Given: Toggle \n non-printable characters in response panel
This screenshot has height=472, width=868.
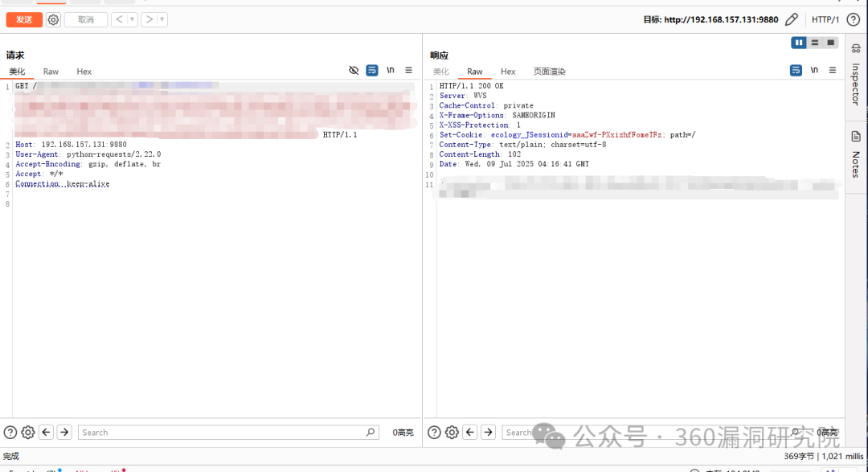Looking at the screenshot, I should click(x=814, y=71).
